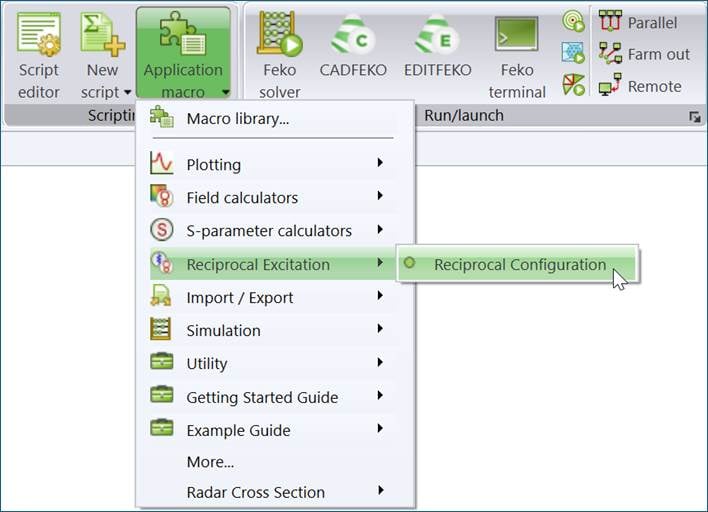Expand the Field calculators arrow
The image size is (708, 512).
380,195
